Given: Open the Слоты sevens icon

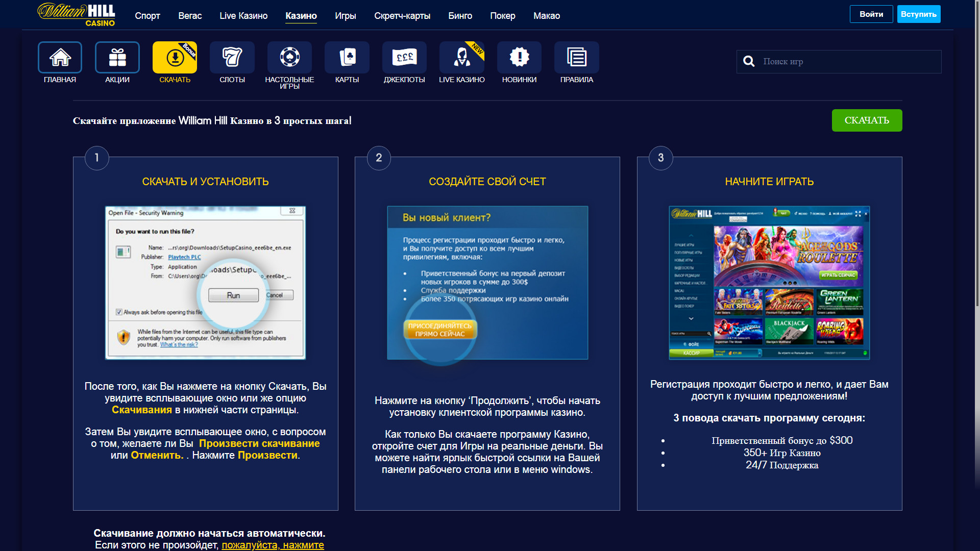Looking at the screenshot, I should click(x=232, y=57).
